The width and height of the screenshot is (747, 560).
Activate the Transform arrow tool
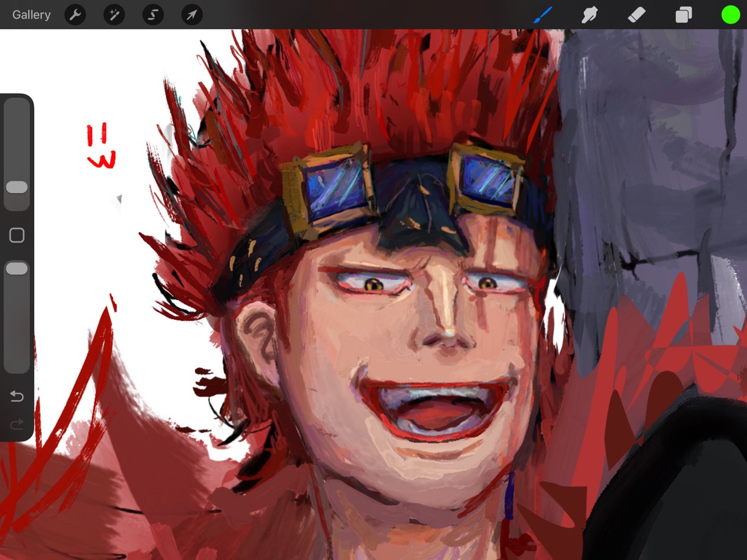pos(192,15)
